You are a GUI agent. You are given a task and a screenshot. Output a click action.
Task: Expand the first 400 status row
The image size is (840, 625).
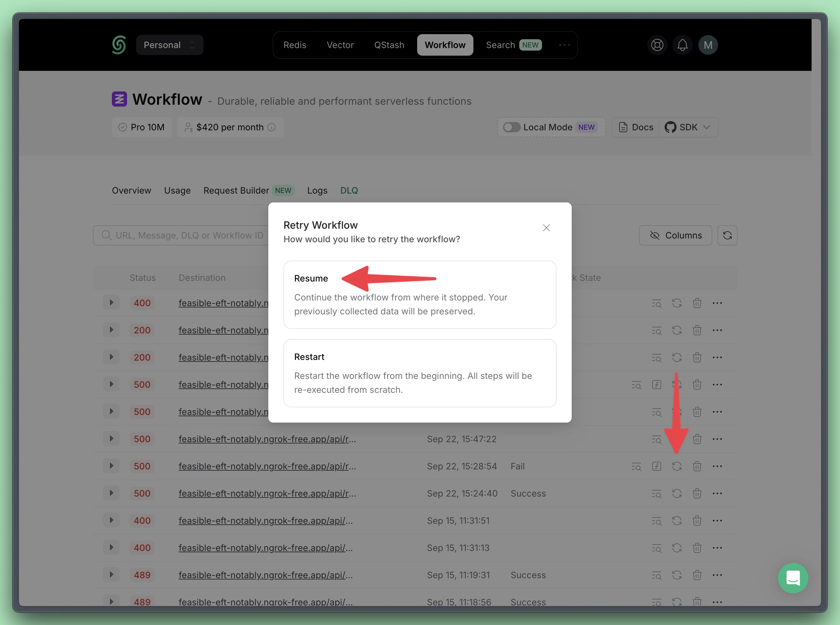point(111,303)
